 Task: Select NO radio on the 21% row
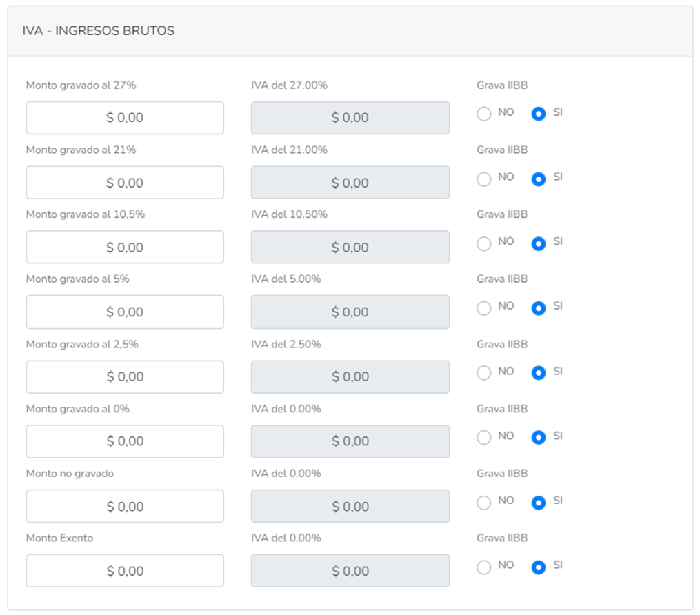(x=484, y=179)
